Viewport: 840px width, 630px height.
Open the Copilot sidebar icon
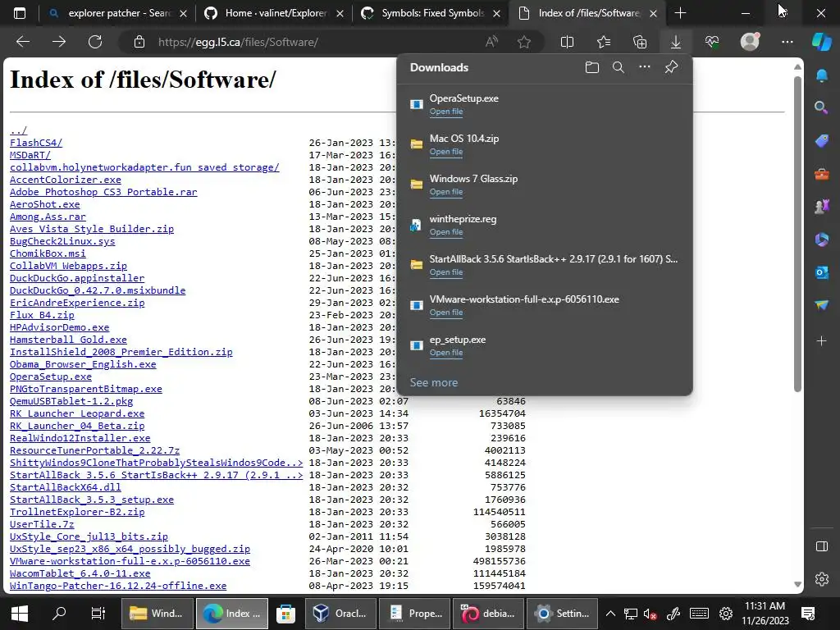tap(821, 41)
